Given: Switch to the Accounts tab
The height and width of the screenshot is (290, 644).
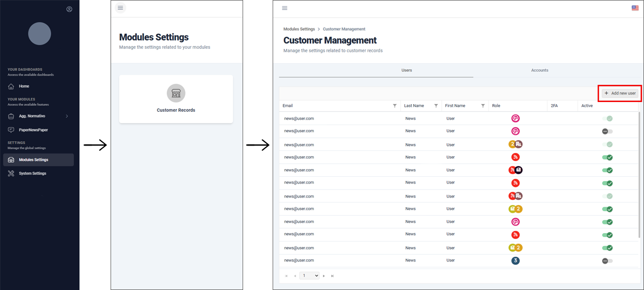Looking at the screenshot, I should [540, 70].
